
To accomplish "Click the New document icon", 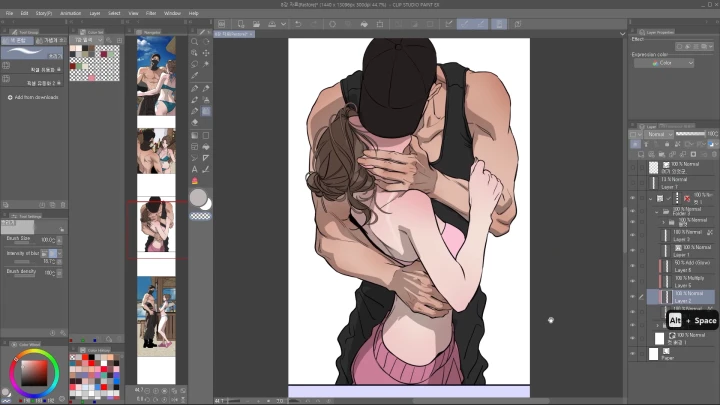I will pos(241,24).
